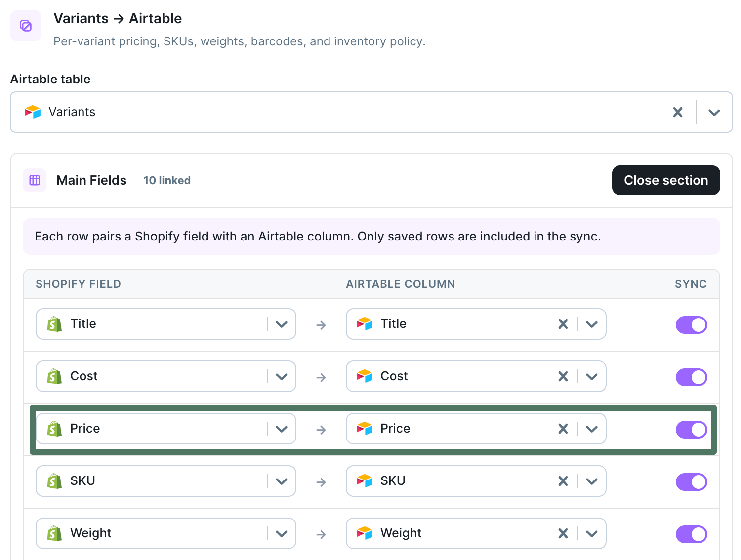Click the arrow icon in Price row

pyautogui.click(x=321, y=430)
